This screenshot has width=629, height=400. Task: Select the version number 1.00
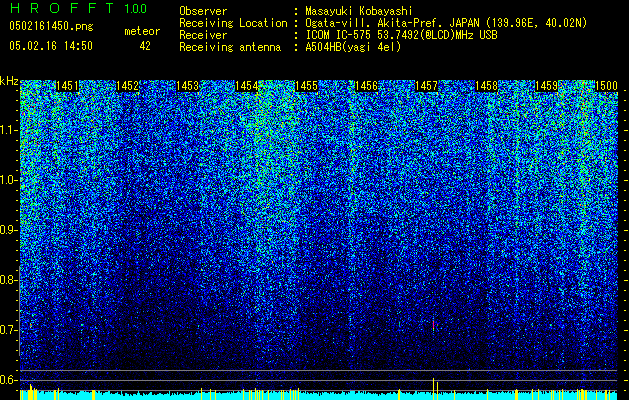click(136, 9)
